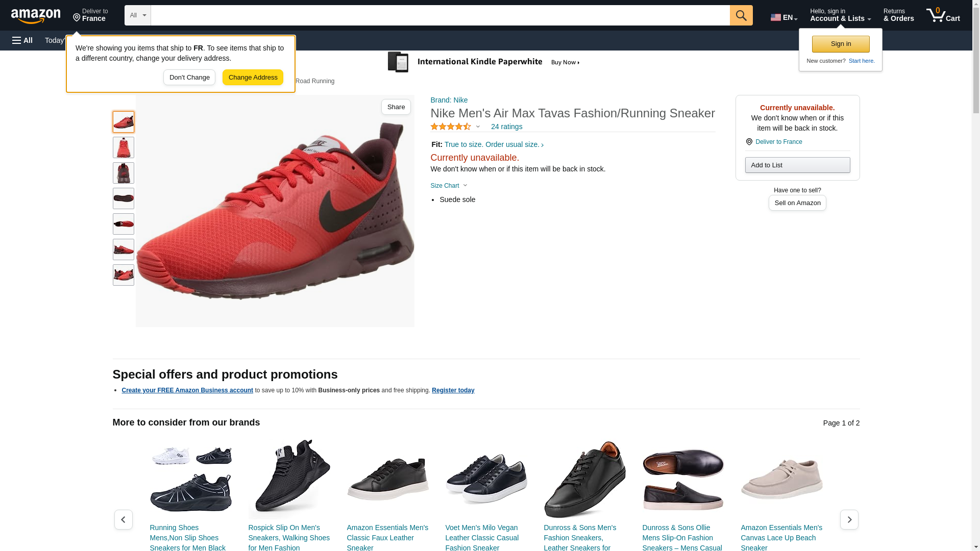Viewport: 980px width, 551px height.
Task: Click the magnifier search submit button
Action: pyautogui.click(x=741, y=15)
